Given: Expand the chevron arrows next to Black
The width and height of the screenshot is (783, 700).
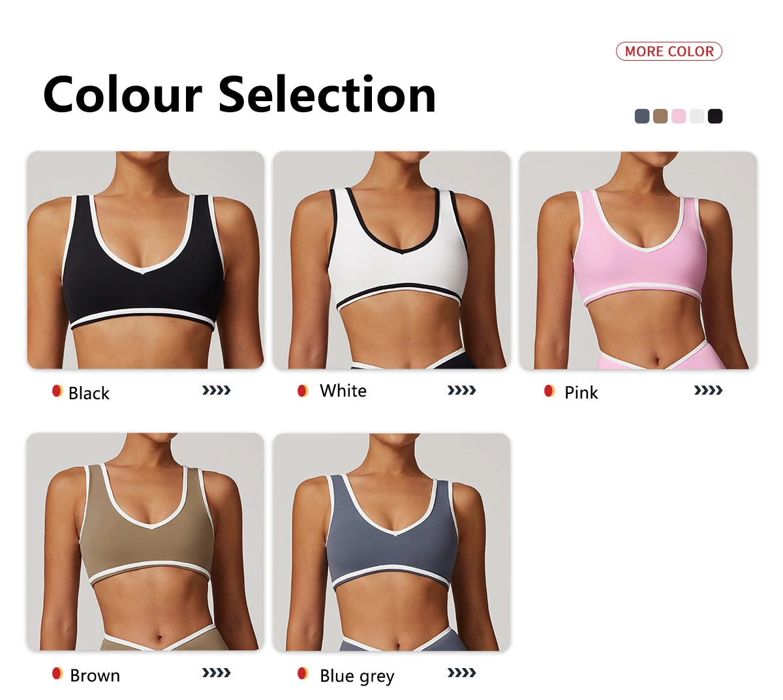Looking at the screenshot, I should 217,391.
